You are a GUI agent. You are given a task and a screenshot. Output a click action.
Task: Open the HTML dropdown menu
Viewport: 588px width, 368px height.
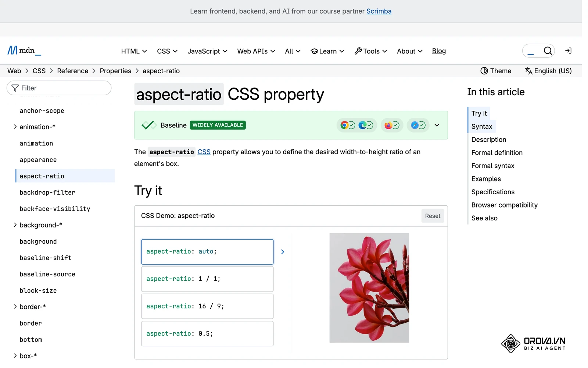coord(134,51)
